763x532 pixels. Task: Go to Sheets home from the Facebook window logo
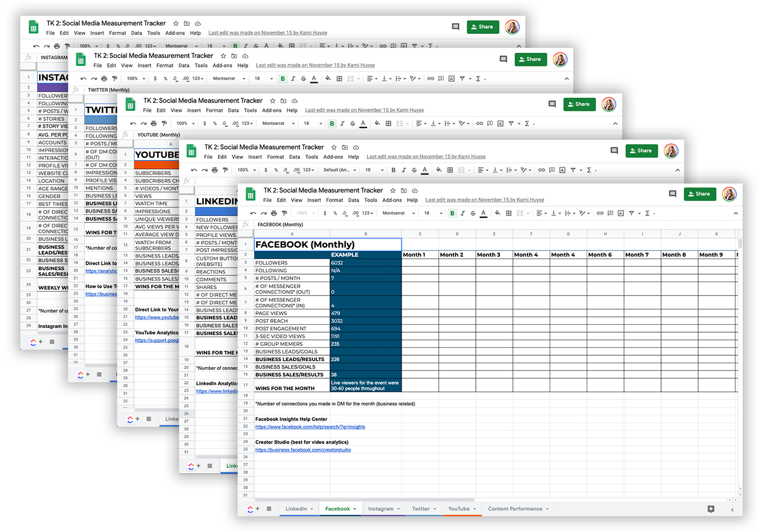(x=251, y=195)
